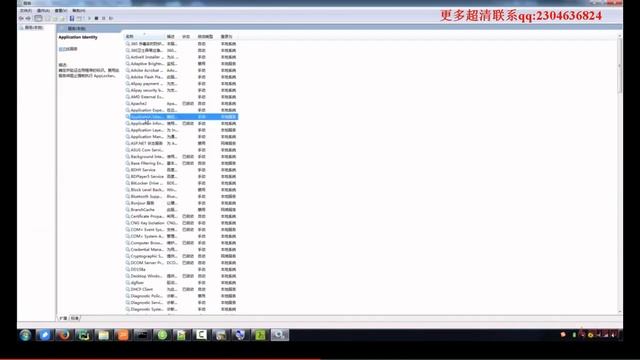This screenshot has width=640, height=360.
Task: Select the AMD External Events service row
Action: 181,97
